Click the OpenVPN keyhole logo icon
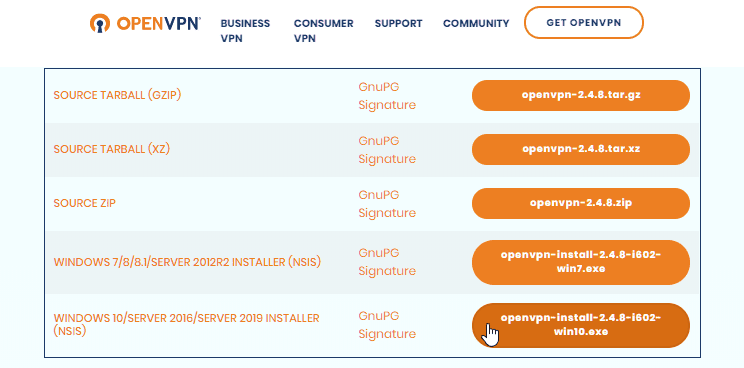Viewport: 744px width, 368px height. pyautogui.click(x=100, y=23)
